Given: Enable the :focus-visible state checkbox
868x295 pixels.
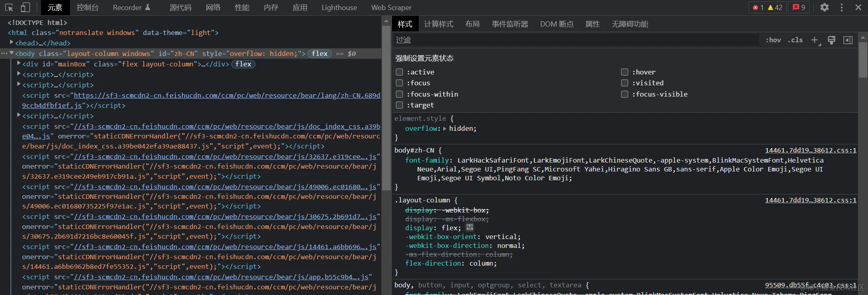Looking at the screenshot, I should click(625, 94).
